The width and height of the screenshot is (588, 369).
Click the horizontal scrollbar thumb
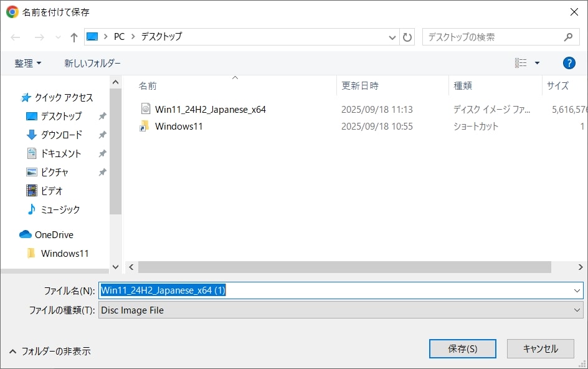click(344, 267)
